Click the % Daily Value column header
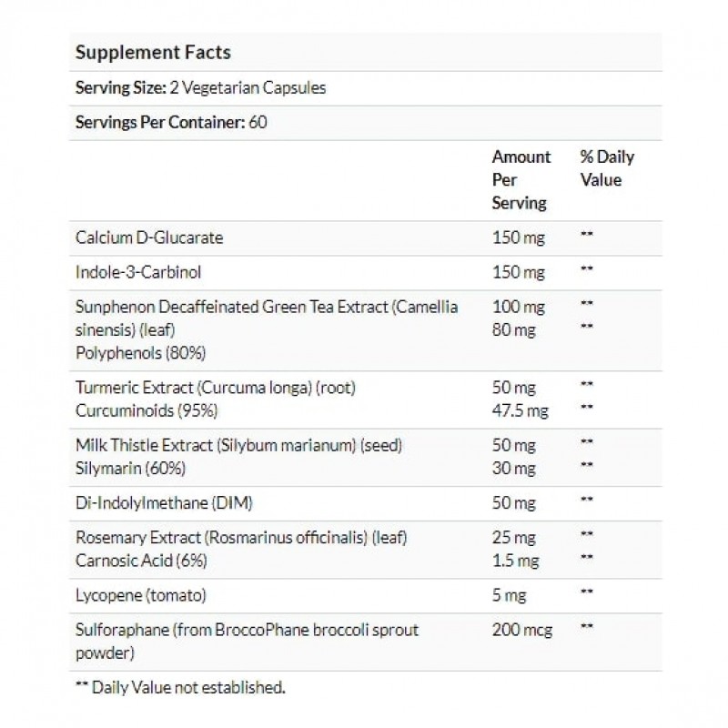728x728 pixels. pos(607,168)
